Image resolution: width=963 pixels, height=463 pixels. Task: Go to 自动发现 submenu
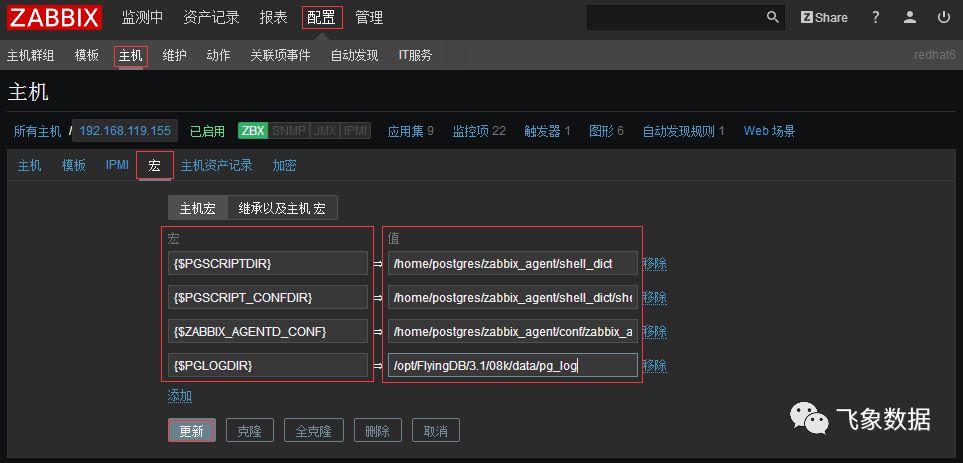coord(354,56)
